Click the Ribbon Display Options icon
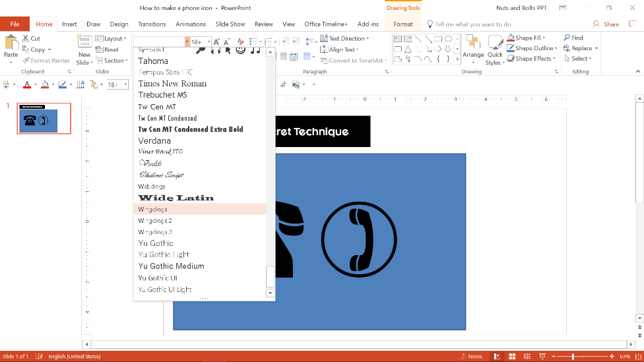 tap(563, 8)
